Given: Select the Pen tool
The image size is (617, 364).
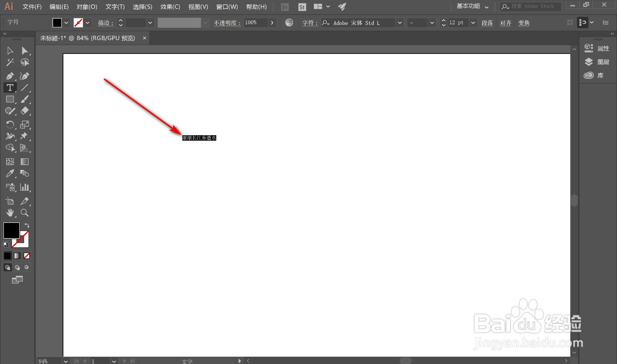Looking at the screenshot, I should (x=10, y=76).
